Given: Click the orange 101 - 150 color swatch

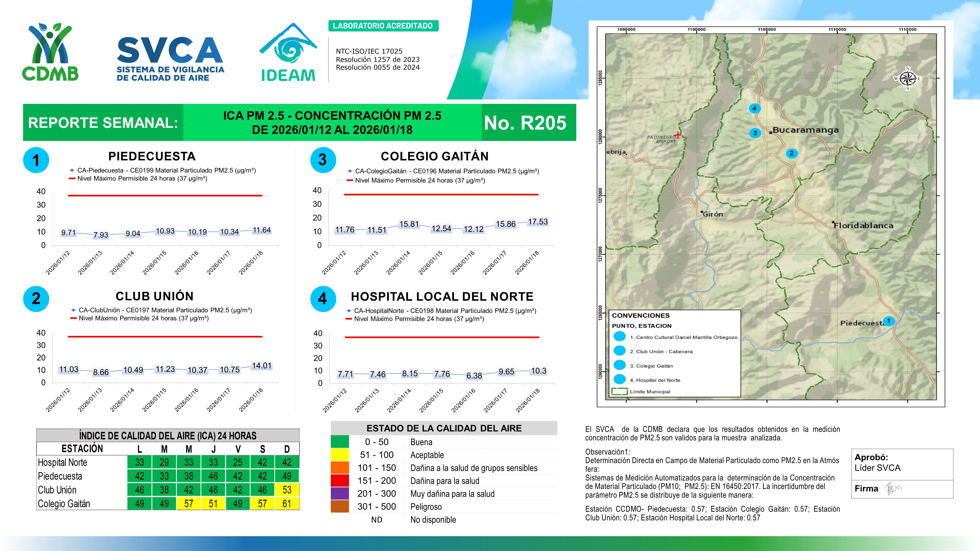Looking at the screenshot, I should tap(339, 468).
